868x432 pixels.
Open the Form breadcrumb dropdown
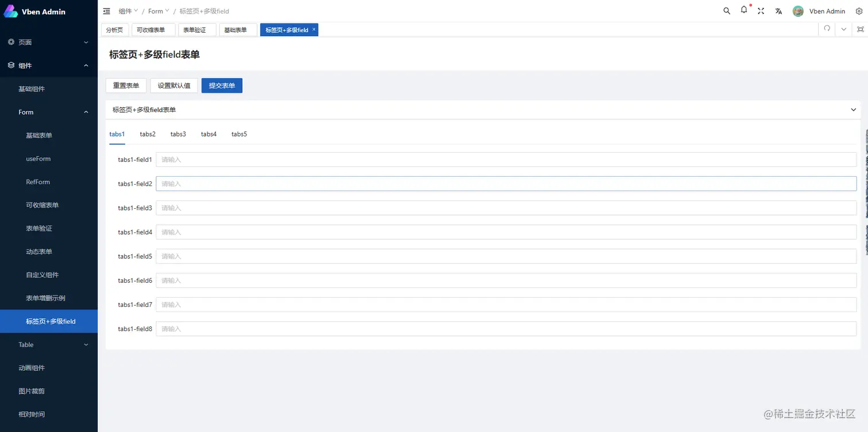(159, 11)
